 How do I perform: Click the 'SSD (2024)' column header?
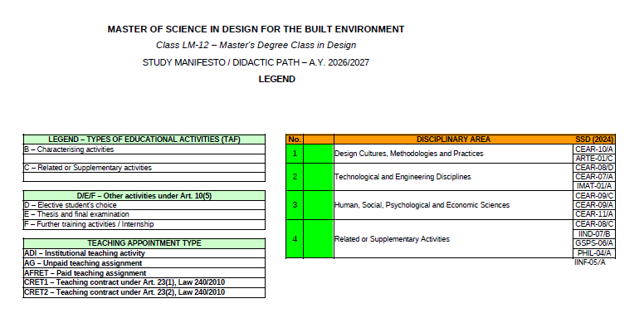click(x=594, y=140)
